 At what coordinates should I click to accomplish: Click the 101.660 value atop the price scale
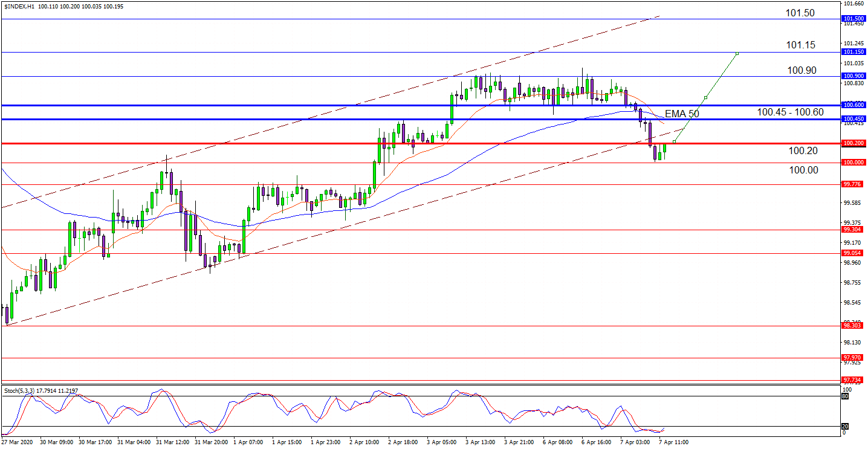[852, 4]
